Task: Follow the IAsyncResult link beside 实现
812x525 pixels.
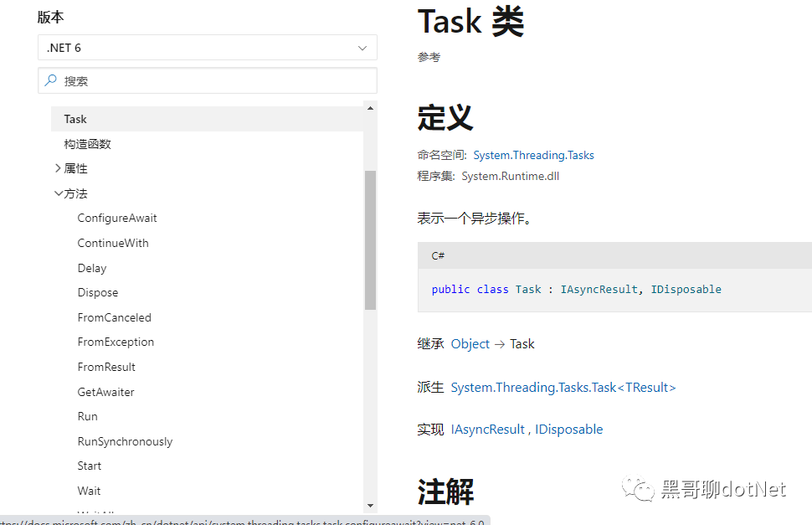Action: (x=488, y=430)
